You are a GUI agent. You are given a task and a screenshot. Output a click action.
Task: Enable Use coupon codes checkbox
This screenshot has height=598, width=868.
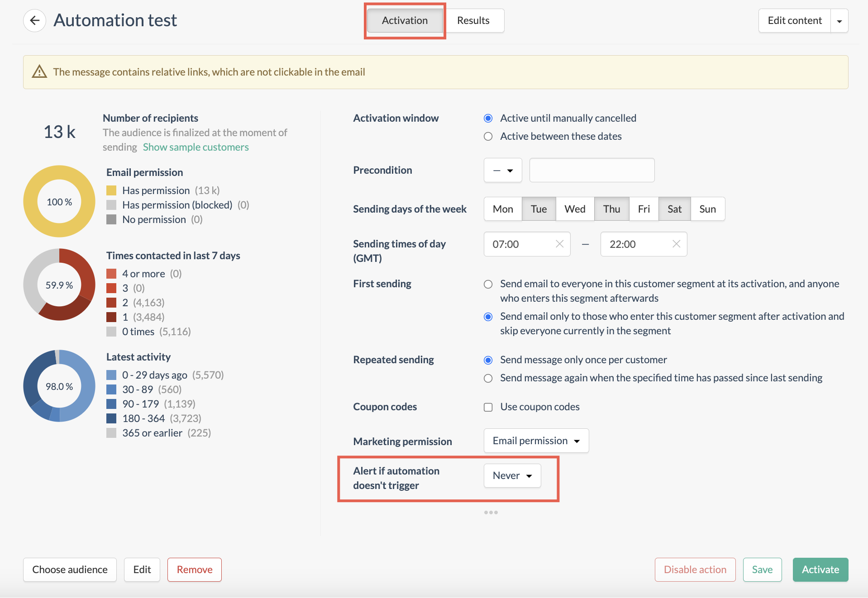(x=488, y=407)
